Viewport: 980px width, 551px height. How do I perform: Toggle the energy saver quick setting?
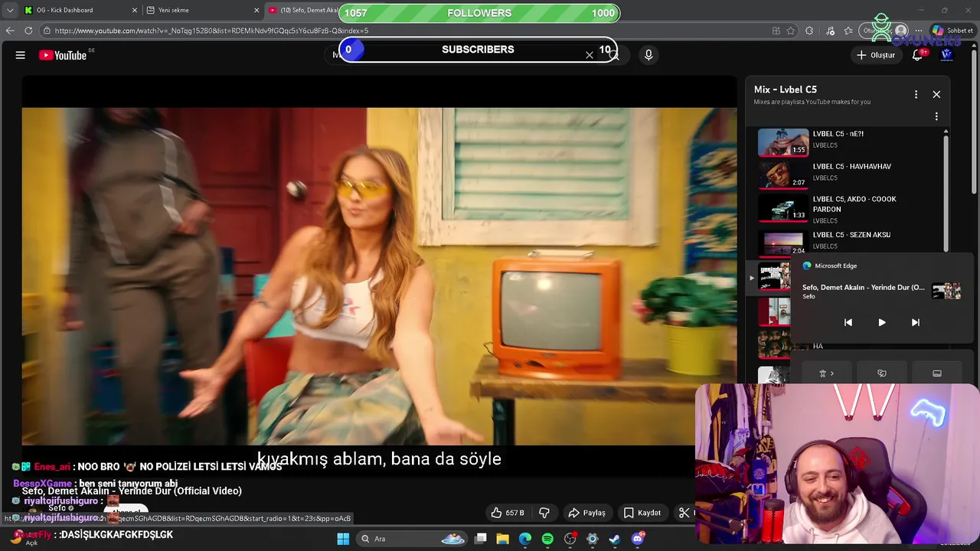click(x=881, y=373)
